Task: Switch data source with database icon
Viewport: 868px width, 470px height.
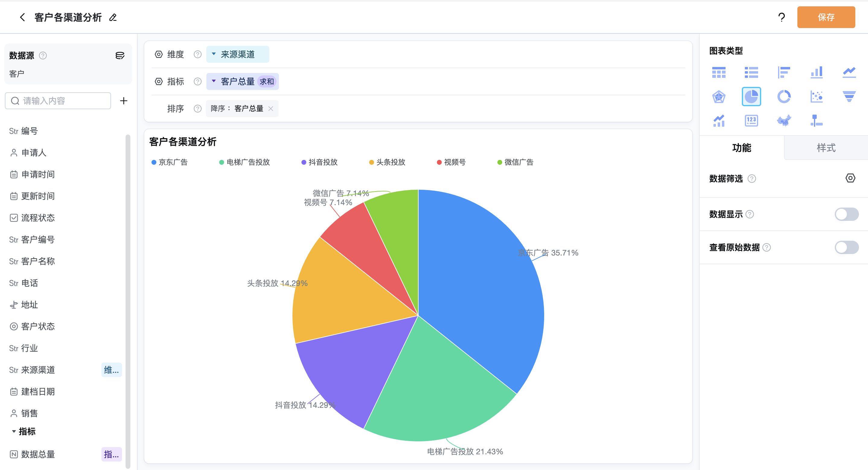Action: 120,55
